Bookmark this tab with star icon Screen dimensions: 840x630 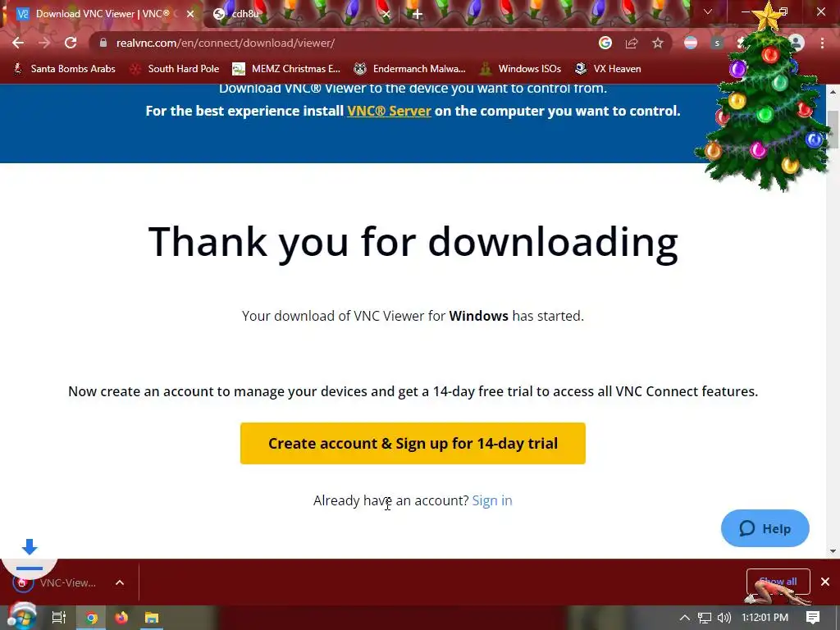click(658, 43)
